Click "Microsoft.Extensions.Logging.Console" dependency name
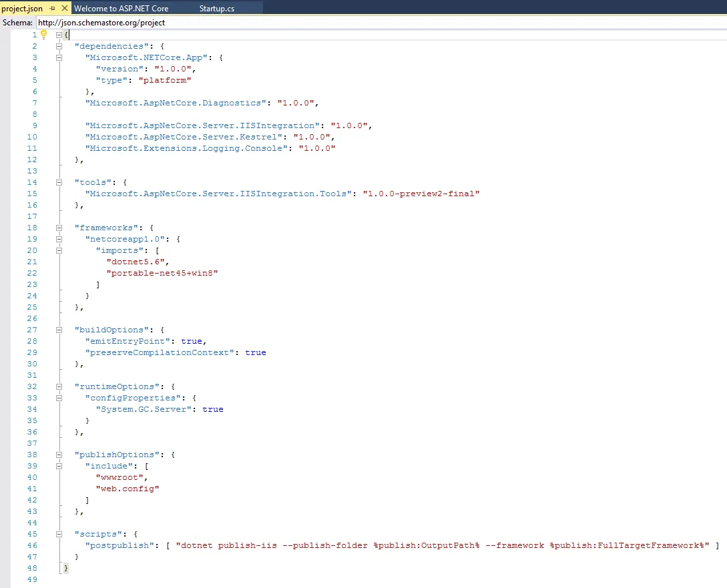Image resolution: width=727 pixels, height=588 pixels. pyautogui.click(x=186, y=148)
